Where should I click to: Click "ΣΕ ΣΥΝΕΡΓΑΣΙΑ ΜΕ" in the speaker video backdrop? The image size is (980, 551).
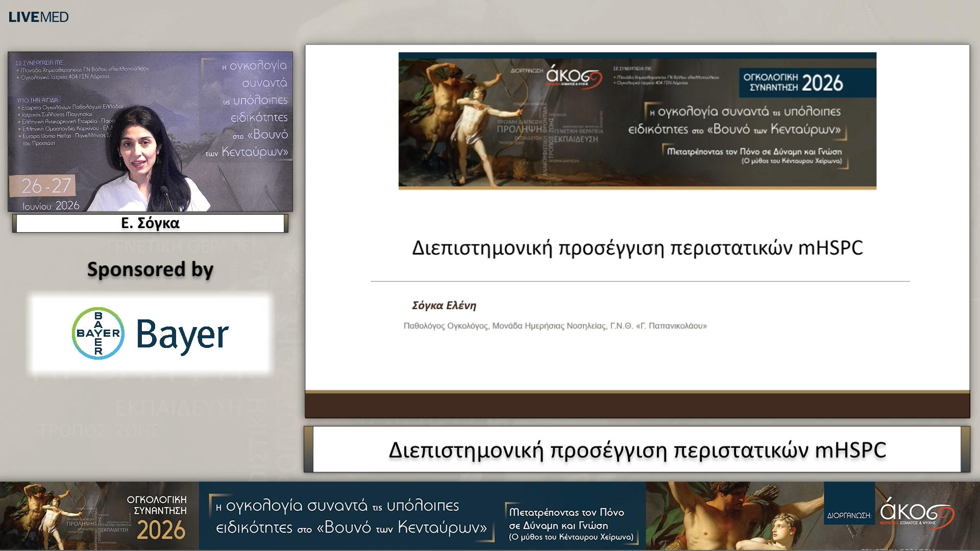click(40, 63)
